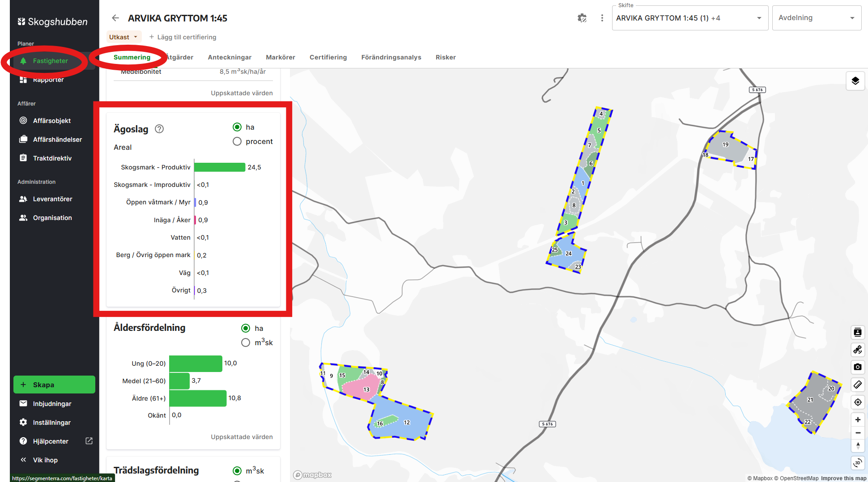Zoom out on the map
Image resolution: width=868 pixels, height=482 pixels.
(x=858, y=433)
